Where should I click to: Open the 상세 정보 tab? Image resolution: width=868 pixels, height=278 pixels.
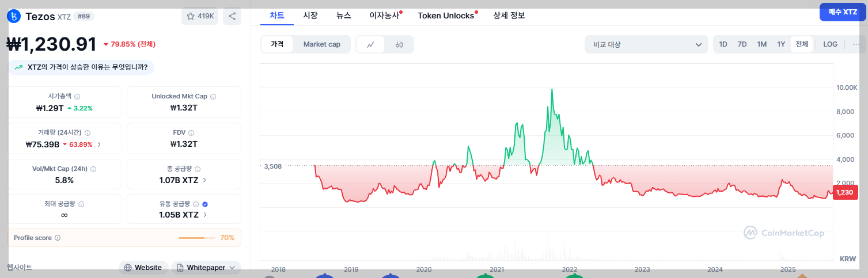(509, 16)
